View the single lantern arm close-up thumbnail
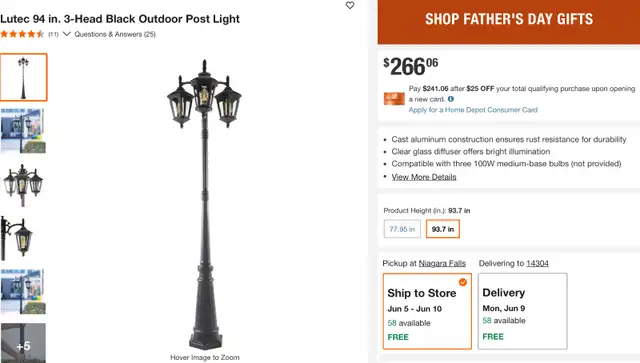The height and width of the screenshot is (363, 640). 23,238
